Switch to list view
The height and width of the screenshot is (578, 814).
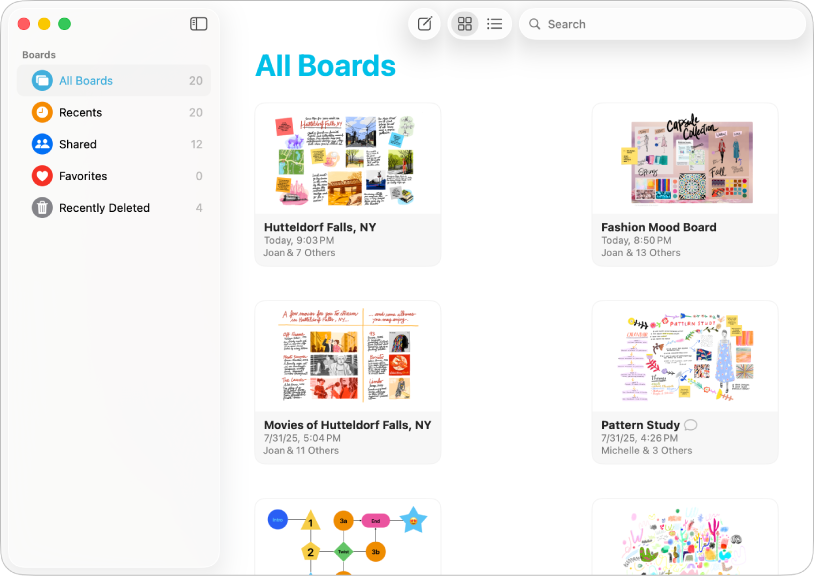(494, 24)
